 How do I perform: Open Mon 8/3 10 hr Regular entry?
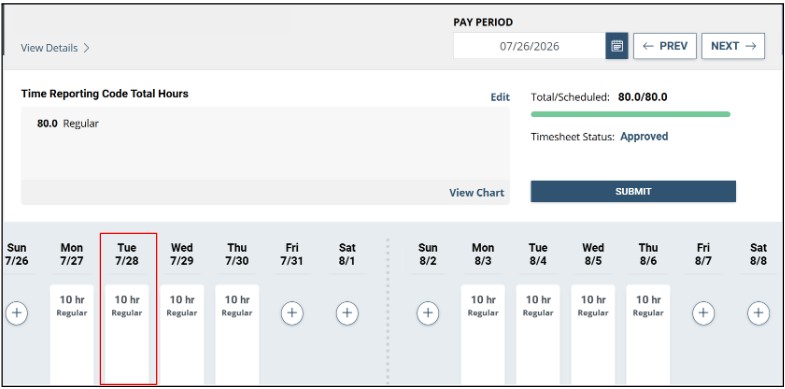coord(483,334)
